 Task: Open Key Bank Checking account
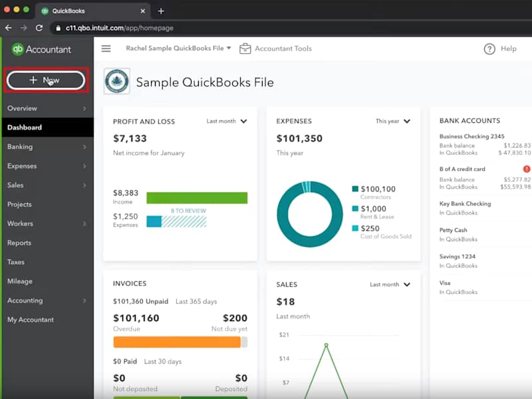pyautogui.click(x=465, y=203)
